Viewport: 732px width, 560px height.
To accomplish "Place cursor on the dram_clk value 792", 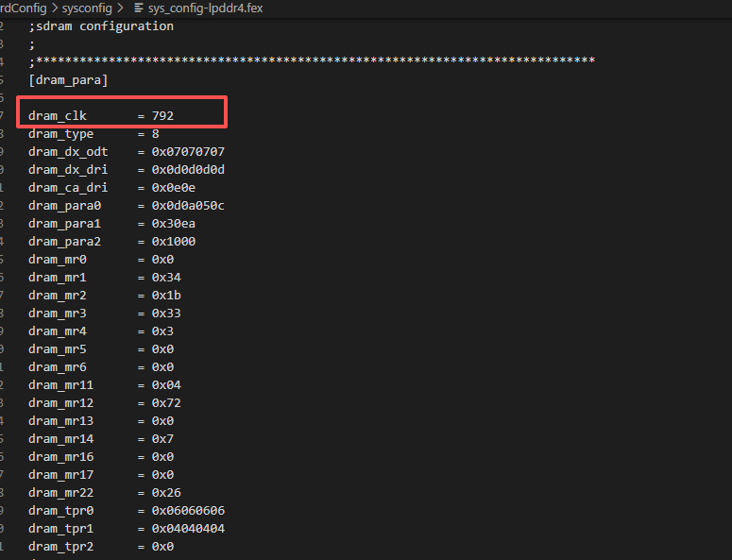I will (162, 116).
